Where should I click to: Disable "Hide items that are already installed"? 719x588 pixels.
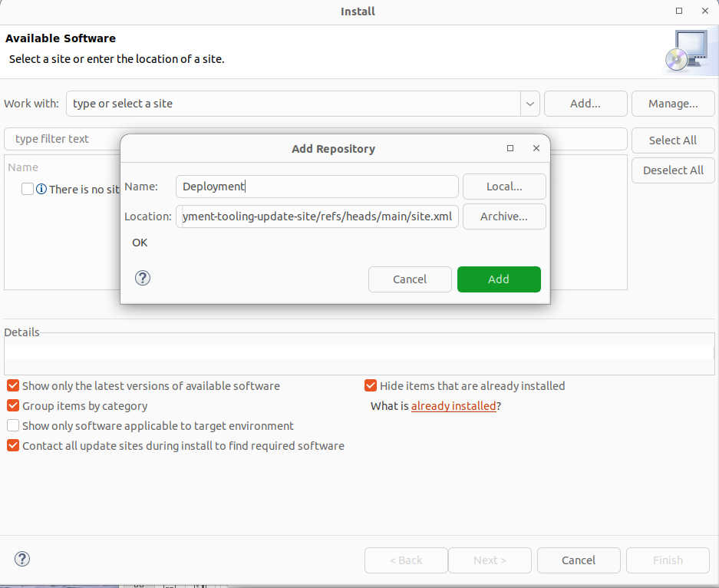click(371, 385)
